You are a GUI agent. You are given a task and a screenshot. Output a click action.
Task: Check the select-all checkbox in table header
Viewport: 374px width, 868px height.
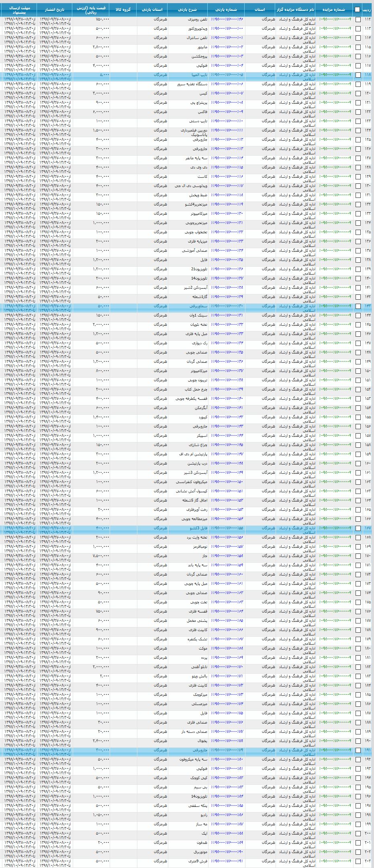pos(358,10)
